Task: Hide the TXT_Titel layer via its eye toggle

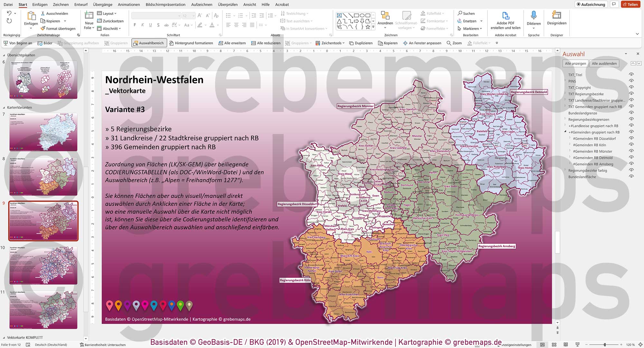Action: 631,75
